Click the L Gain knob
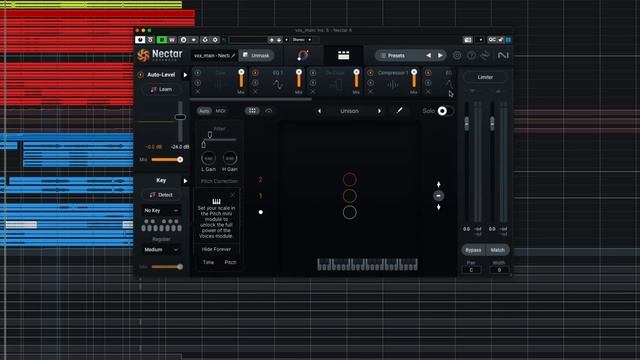Image resolution: width=640 pixels, height=360 pixels. (x=208, y=158)
